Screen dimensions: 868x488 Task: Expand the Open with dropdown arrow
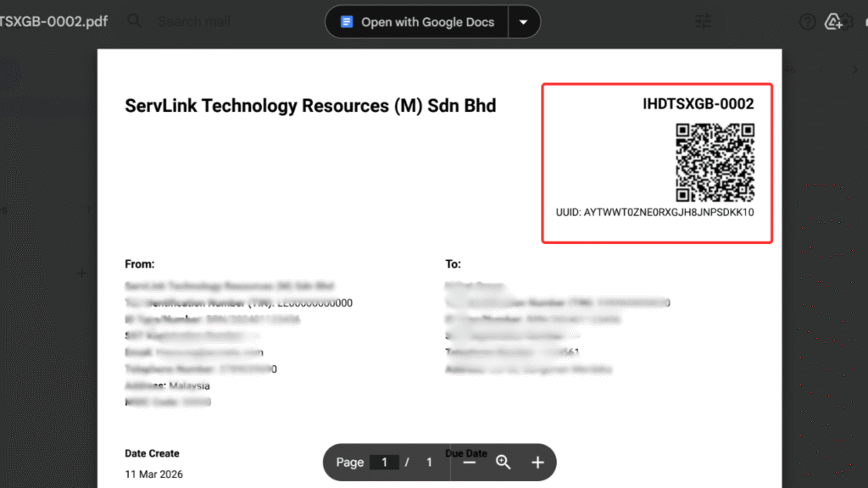point(524,22)
